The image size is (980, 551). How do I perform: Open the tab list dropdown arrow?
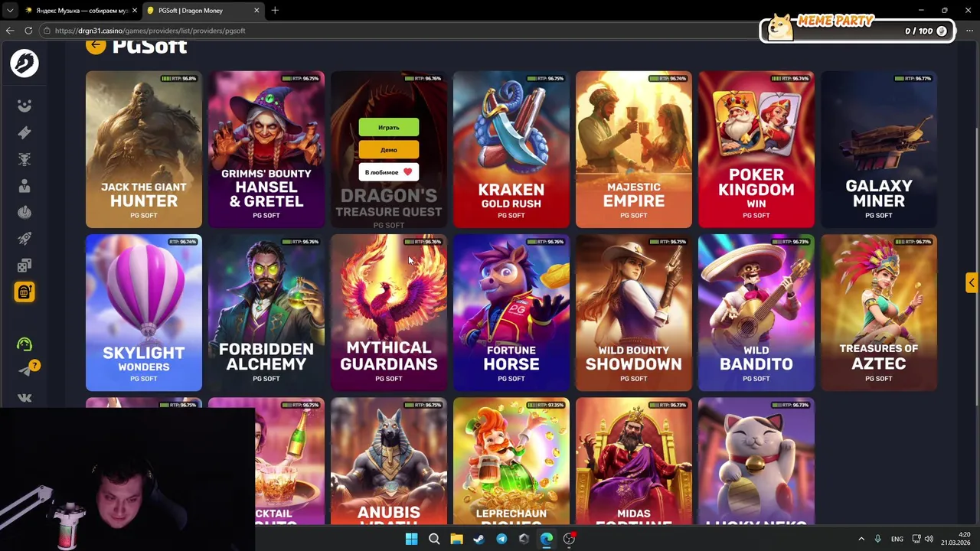[x=9, y=11]
